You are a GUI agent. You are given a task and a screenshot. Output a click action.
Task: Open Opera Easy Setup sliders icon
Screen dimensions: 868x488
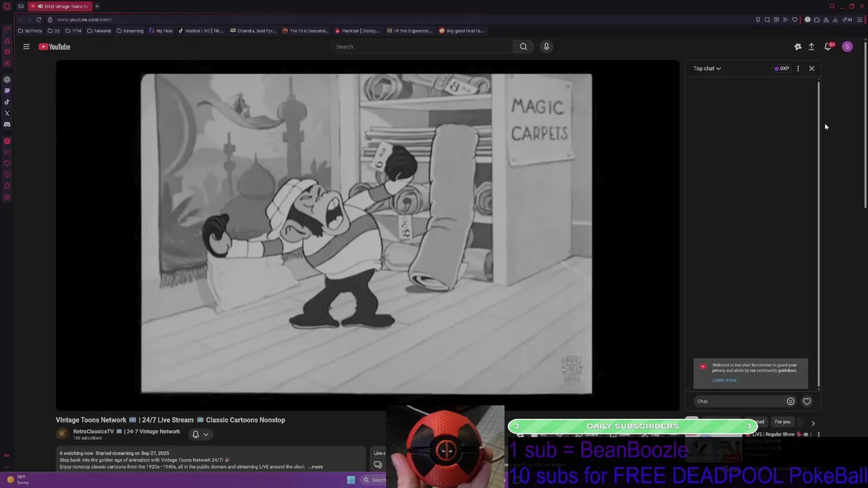[x=860, y=20]
